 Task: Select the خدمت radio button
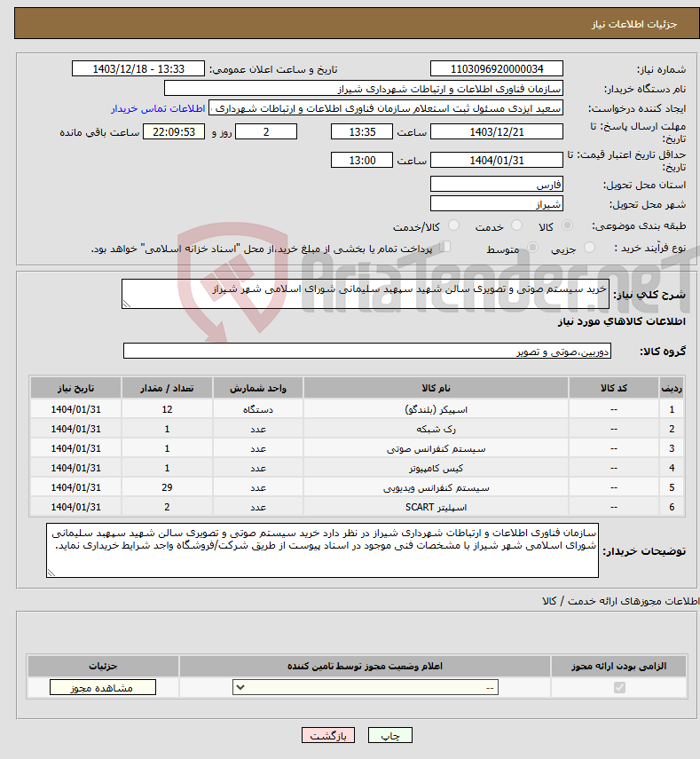(516, 225)
